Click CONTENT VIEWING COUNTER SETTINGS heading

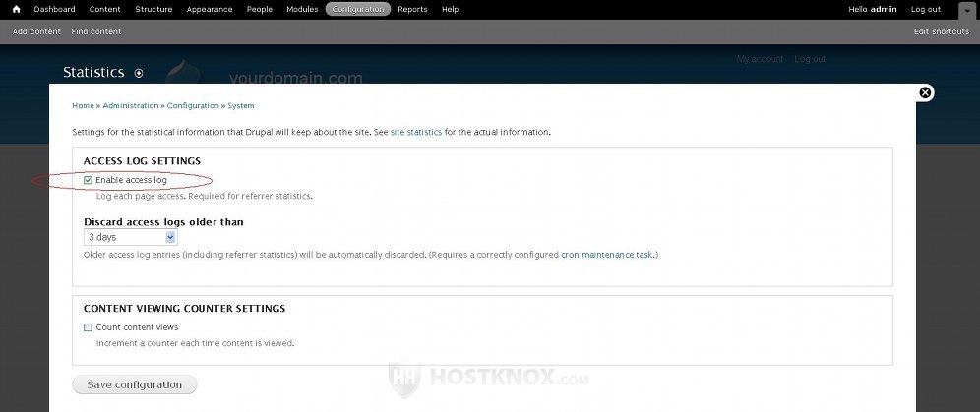pos(184,309)
